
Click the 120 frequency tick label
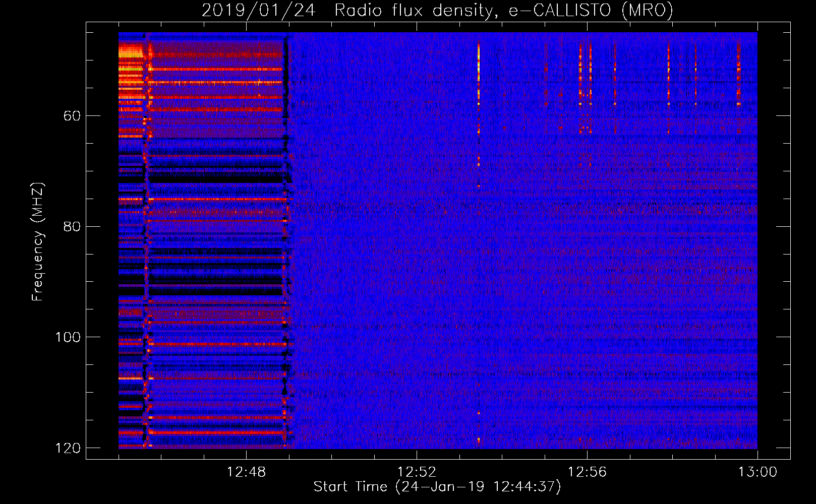click(x=68, y=448)
